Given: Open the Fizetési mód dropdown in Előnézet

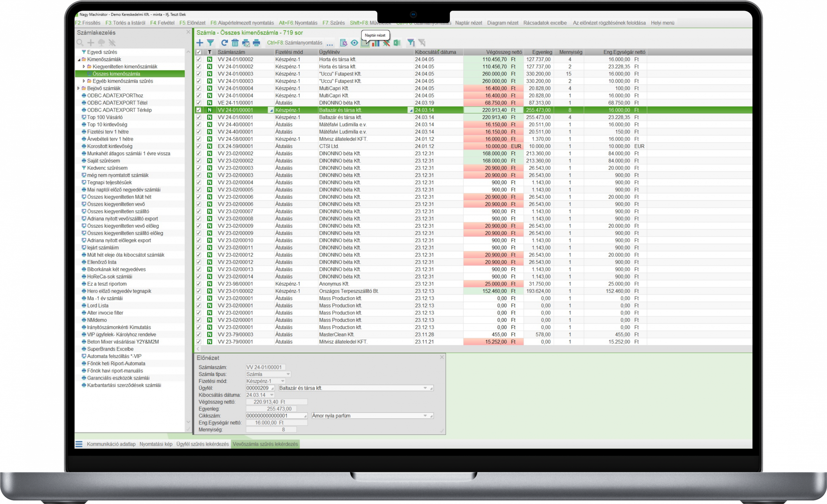Looking at the screenshot, I should click(x=283, y=381).
